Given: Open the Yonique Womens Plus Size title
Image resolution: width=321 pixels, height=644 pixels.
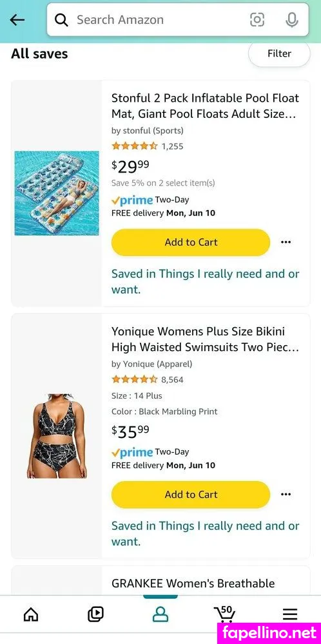Looking at the screenshot, I should [x=205, y=339].
